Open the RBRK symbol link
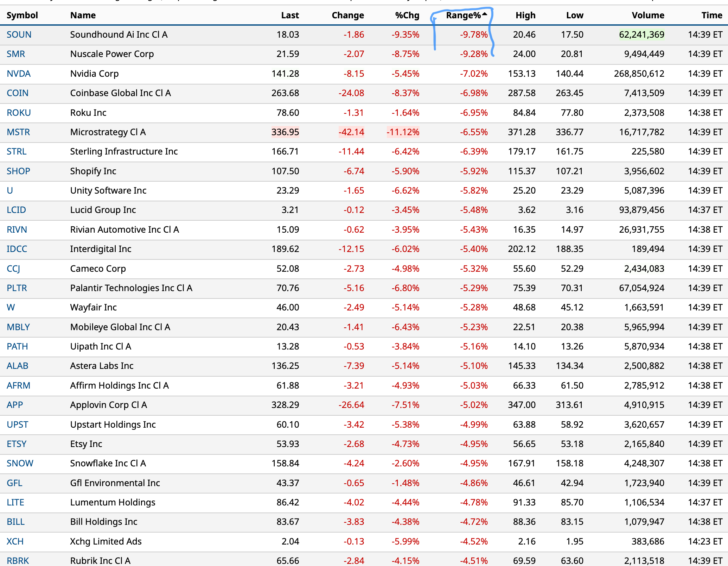Viewport: 728px width, 566px height. [x=18, y=561]
